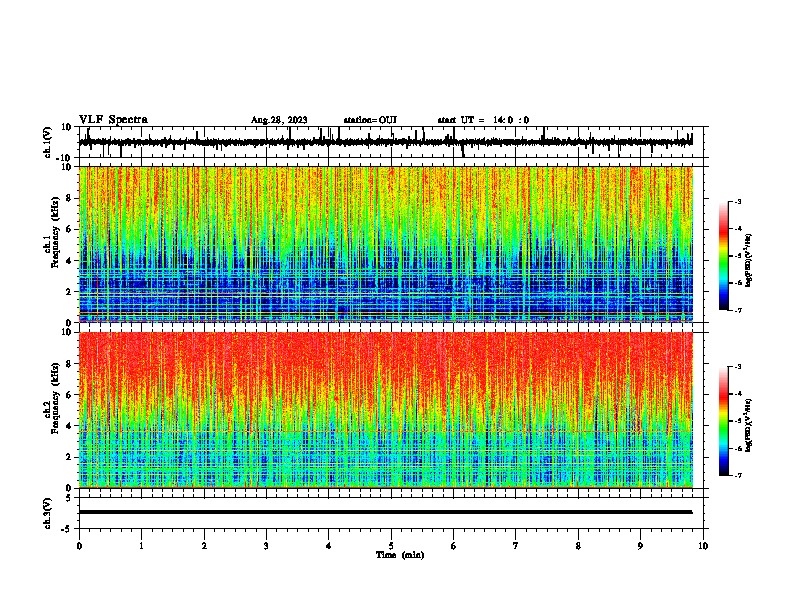Click the ch.1 color bar PSD unit label
The width and height of the screenshot is (792, 612).
[x=748, y=261]
